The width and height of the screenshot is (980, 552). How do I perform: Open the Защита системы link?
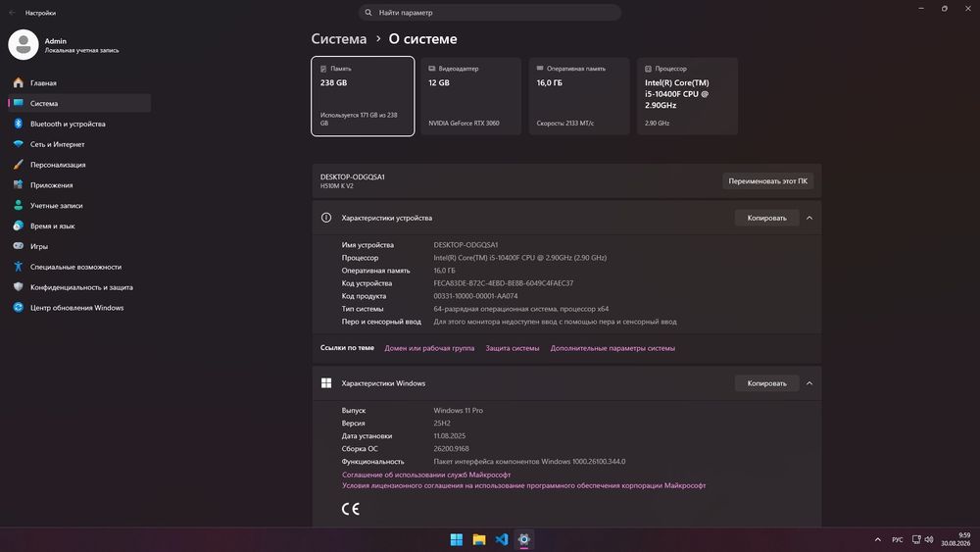click(x=513, y=348)
